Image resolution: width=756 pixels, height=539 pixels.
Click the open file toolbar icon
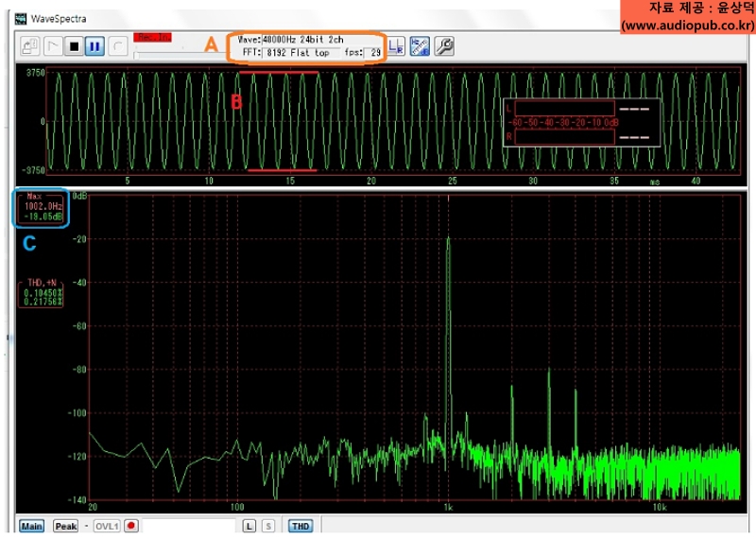click(30, 46)
